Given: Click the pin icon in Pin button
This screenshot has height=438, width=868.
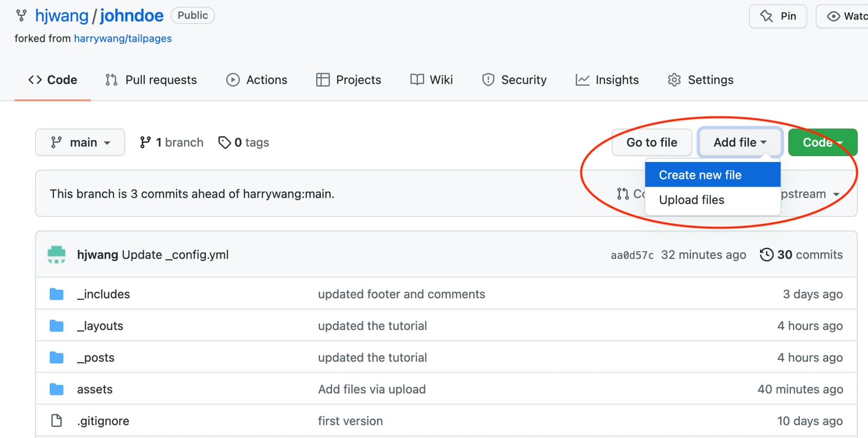Looking at the screenshot, I should (766, 16).
